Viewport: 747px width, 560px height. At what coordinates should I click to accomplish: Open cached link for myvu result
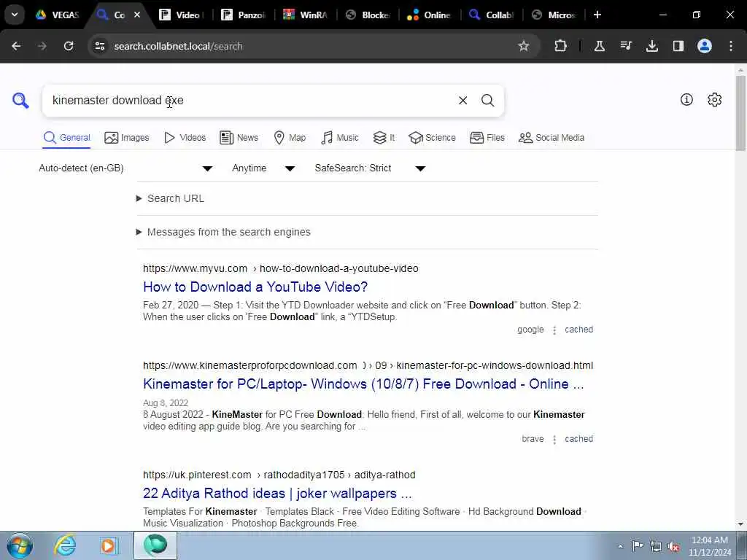coord(578,330)
